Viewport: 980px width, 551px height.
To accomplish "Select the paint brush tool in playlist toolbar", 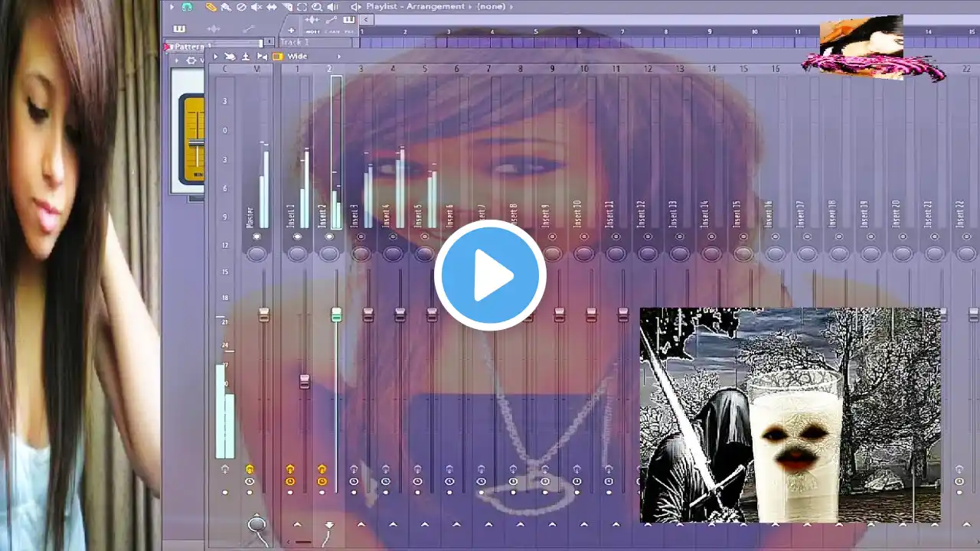I will pyautogui.click(x=226, y=7).
